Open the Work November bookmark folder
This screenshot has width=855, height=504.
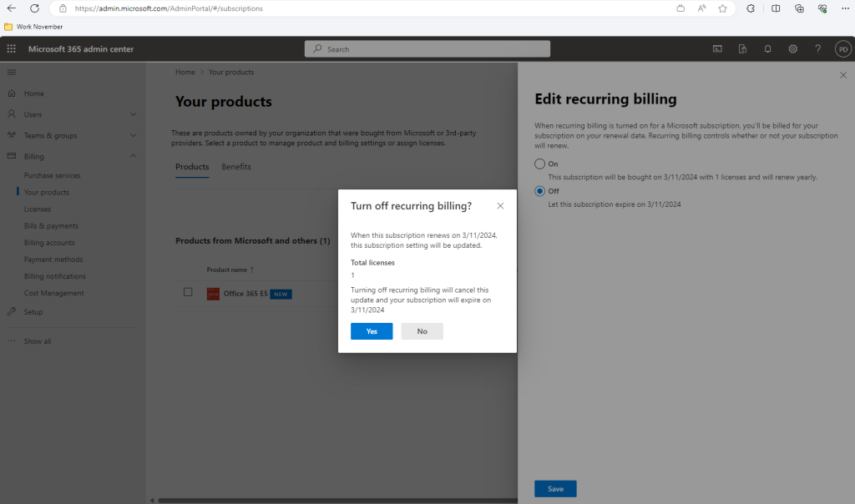pyautogui.click(x=33, y=27)
